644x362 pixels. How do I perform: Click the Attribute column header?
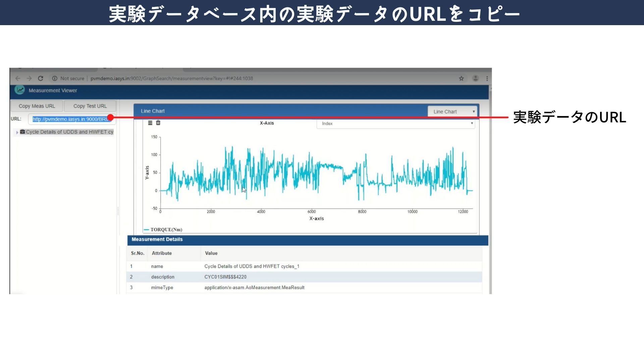pos(162,253)
